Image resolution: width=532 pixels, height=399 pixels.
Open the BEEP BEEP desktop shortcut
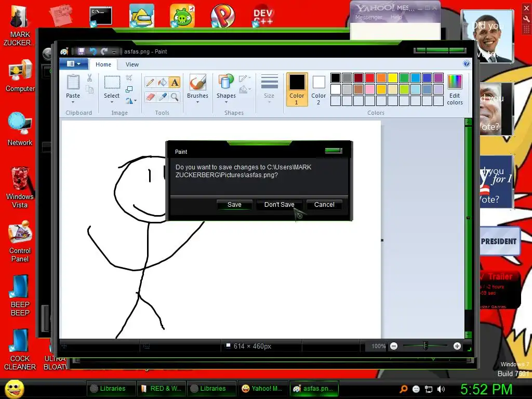click(20, 295)
